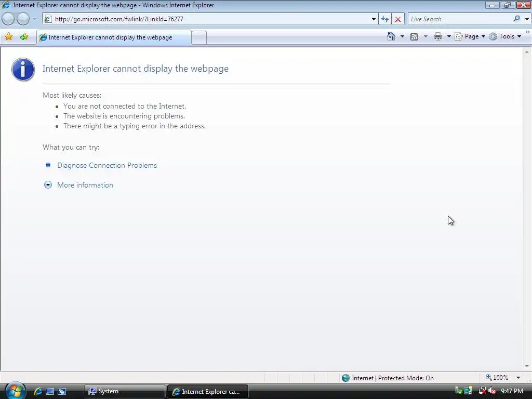Screen dimensions: 532x399
Task: Show more toolbar commands chevron
Action: [x=528, y=32]
